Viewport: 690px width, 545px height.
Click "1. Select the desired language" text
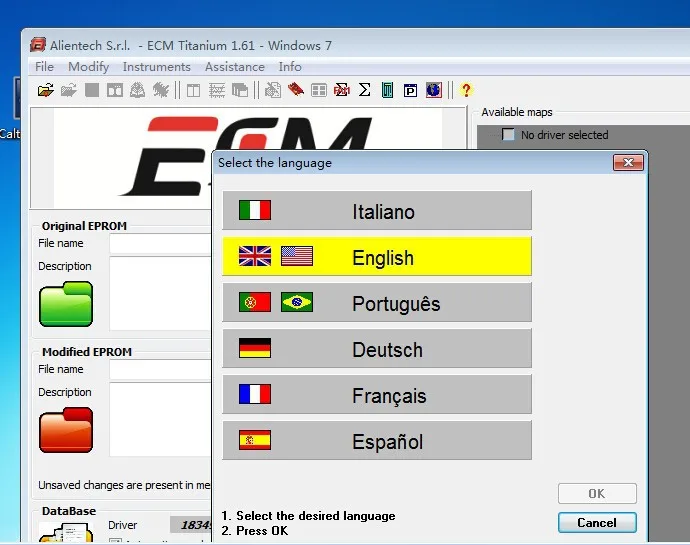pos(308,516)
